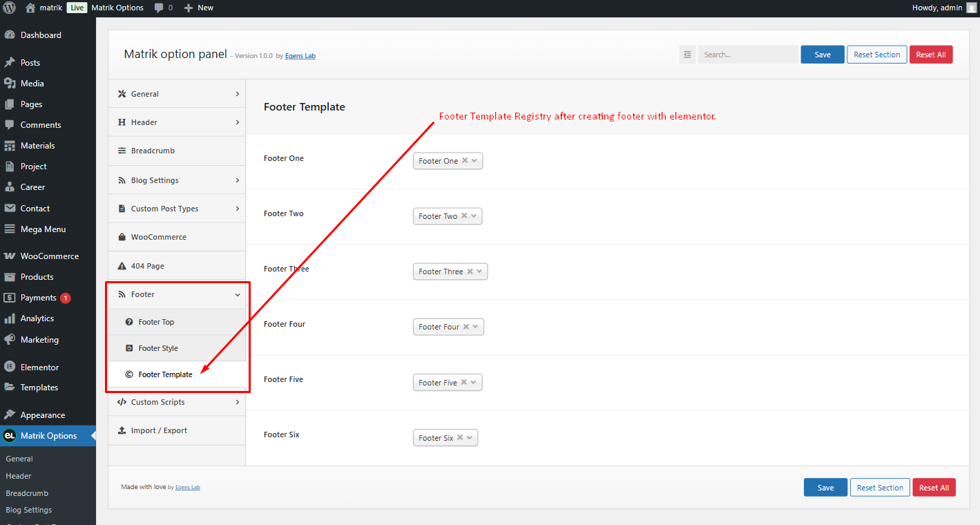Click the Media icon in sidebar

10,84
